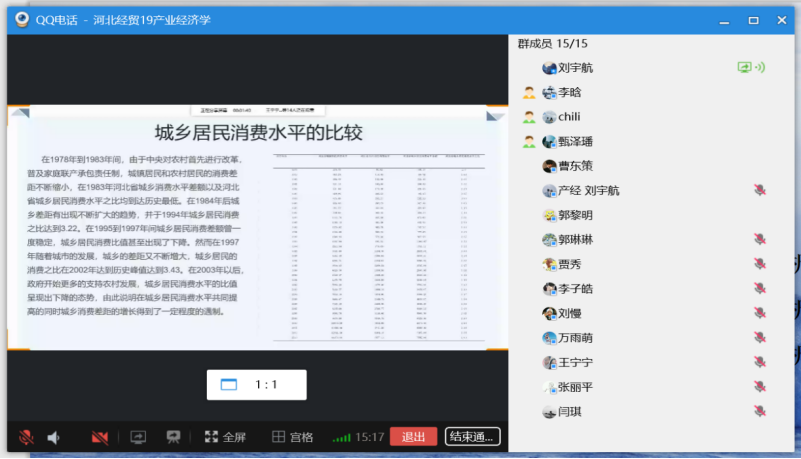Click the red 退出 exit button

point(413,437)
